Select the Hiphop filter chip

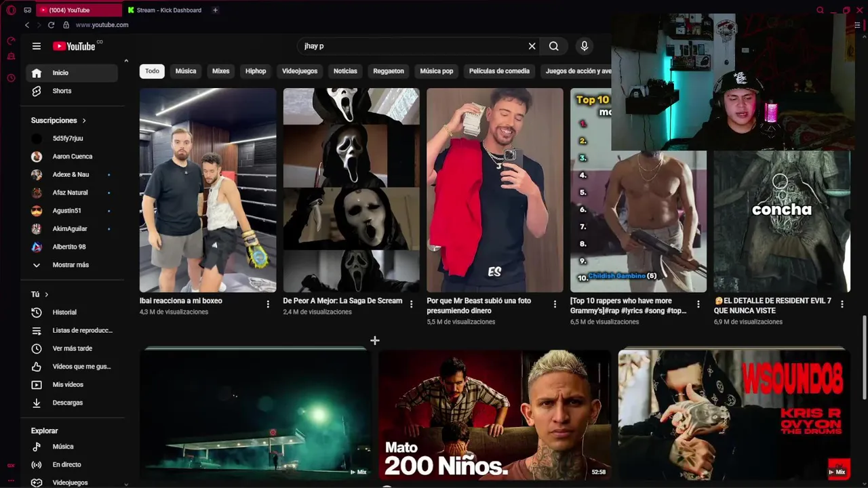pos(256,71)
